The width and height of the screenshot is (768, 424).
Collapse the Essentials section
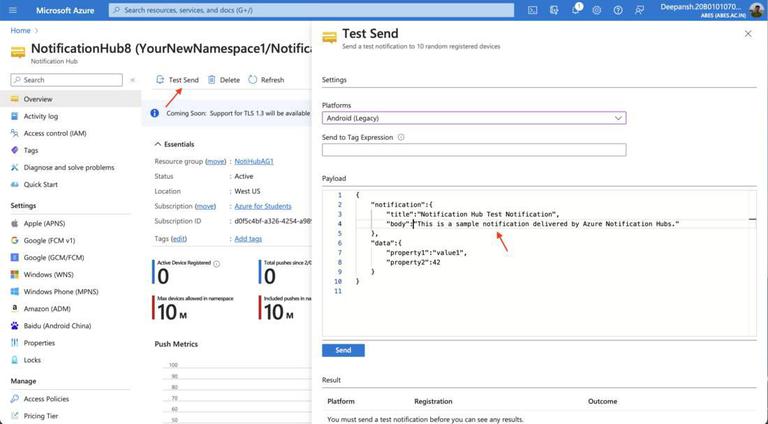[x=158, y=144]
